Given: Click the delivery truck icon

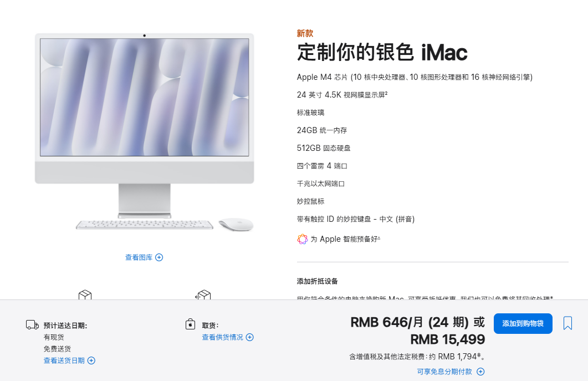Looking at the screenshot, I should click(32, 324).
